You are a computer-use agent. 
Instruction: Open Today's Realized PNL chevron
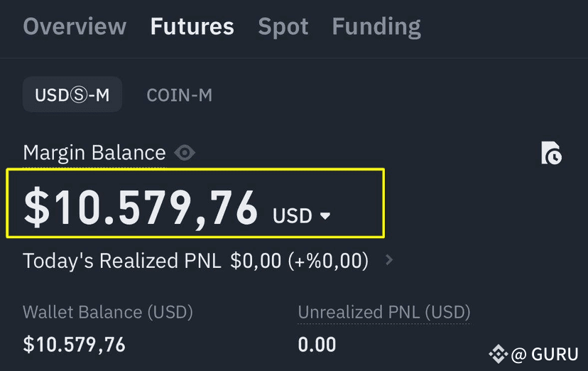[x=389, y=259]
